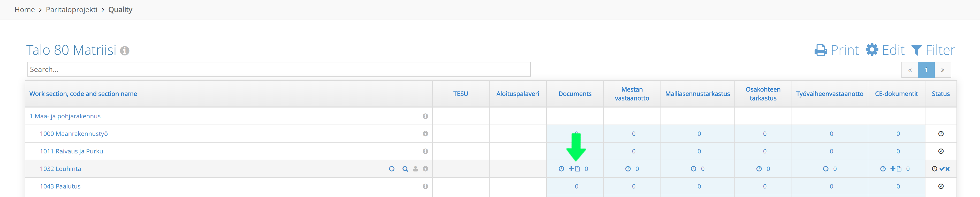This screenshot has width=980, height=197.
Task: Select page 1 in pagination
Action: tap(926, 70)
